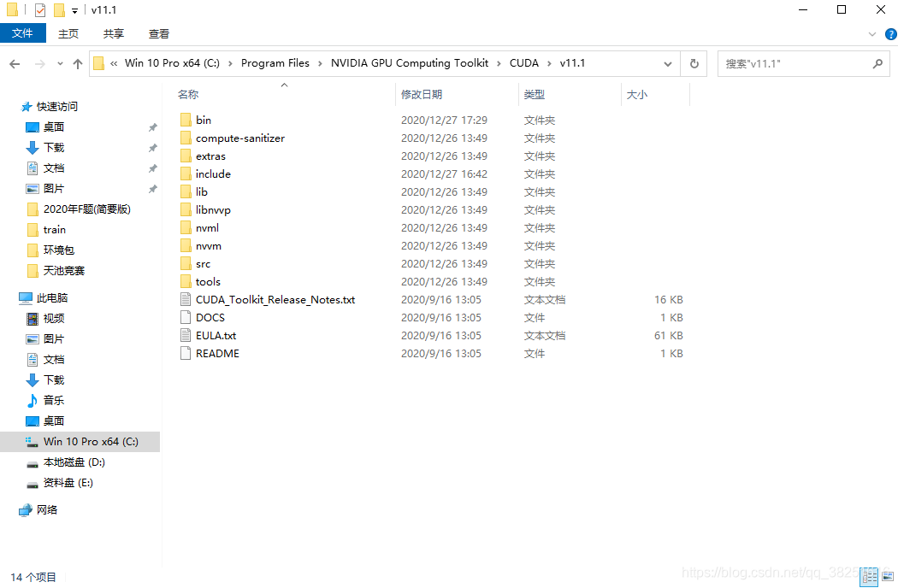
Task: Open the Help question mark icon
Action: (x=890, y=34)
